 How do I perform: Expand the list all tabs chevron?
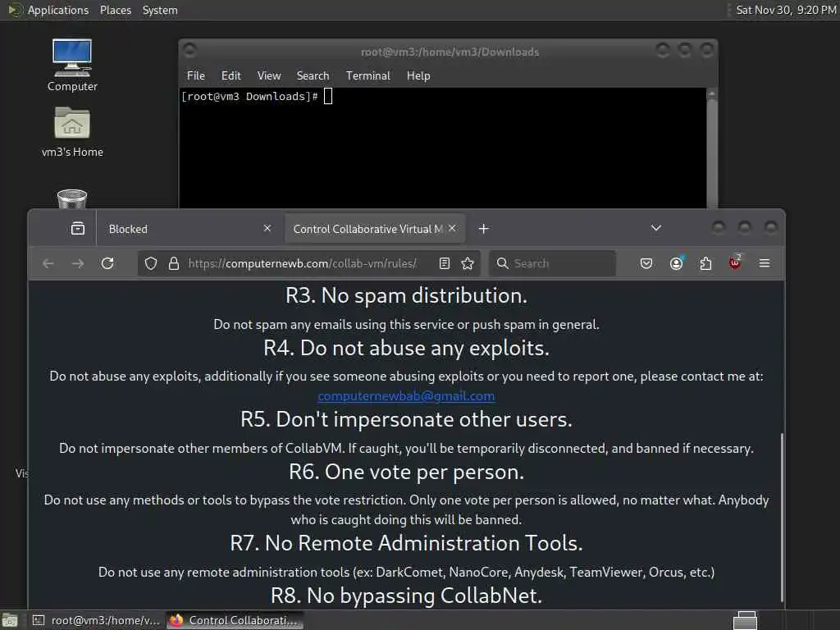[655, 228]
